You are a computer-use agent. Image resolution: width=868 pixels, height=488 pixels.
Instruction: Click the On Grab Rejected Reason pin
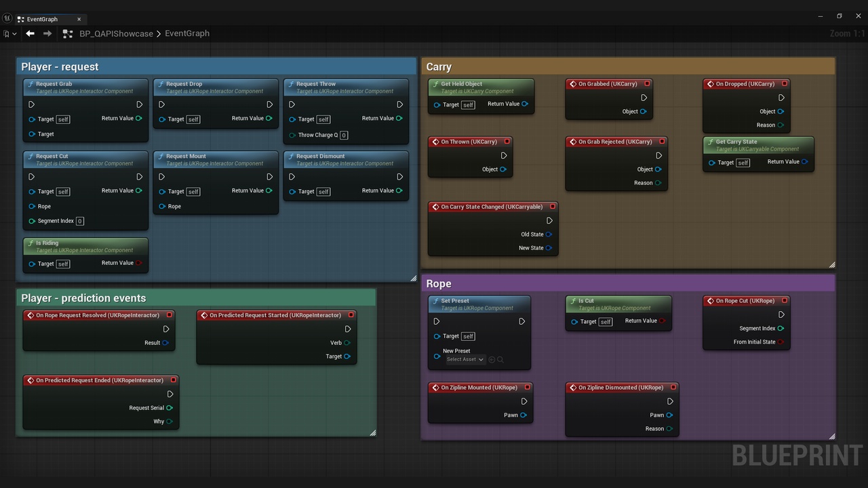pos(658,182)
